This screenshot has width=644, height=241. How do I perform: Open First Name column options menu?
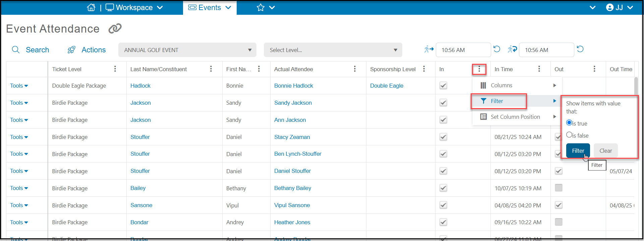(259, 69)
